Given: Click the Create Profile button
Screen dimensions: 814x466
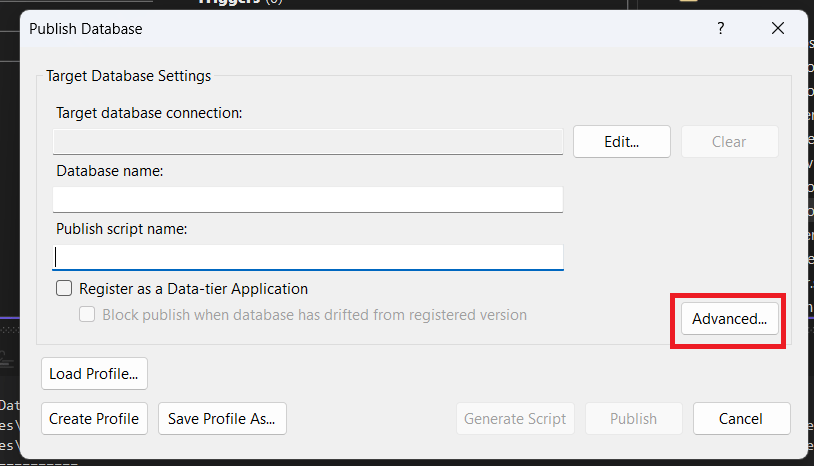Looking at the screenshot, I should pyautogui.click(x=94, y=419).
